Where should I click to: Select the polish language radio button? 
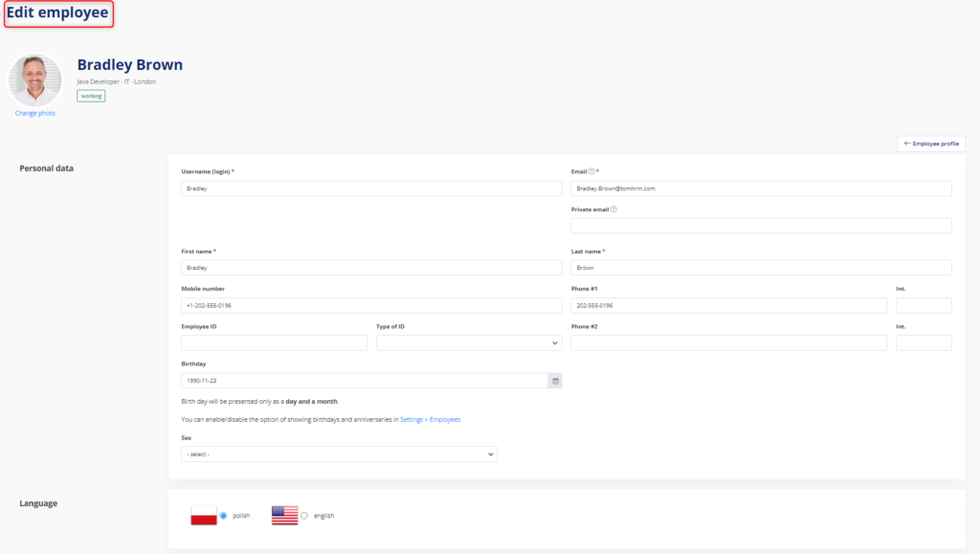pyautogui.click(x=224, y=516)
